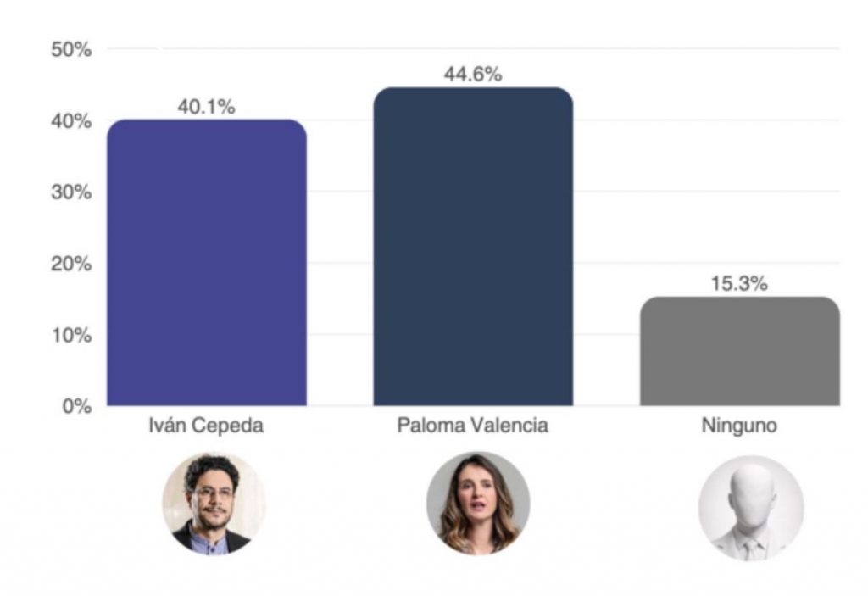Click the 15.3% value label
The width and height of the screenshot is (868, 596).
coord(739,284)
